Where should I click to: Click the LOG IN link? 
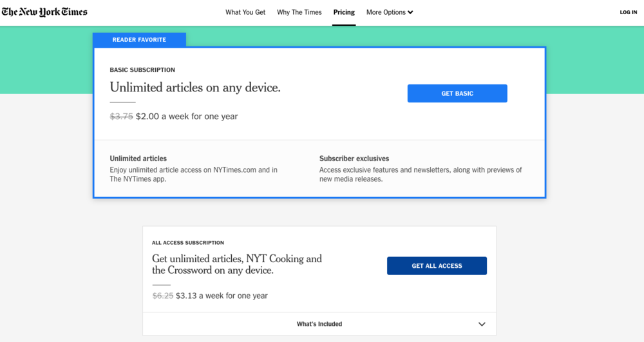click(629, 12)
